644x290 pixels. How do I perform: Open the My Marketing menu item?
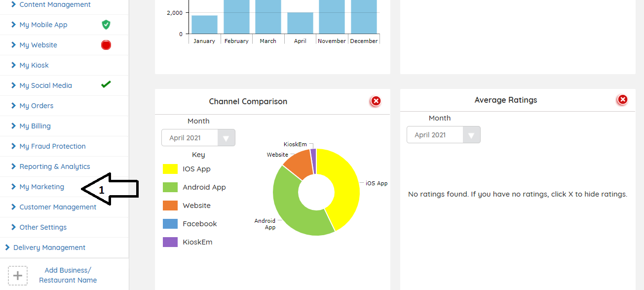pos(41,187)
